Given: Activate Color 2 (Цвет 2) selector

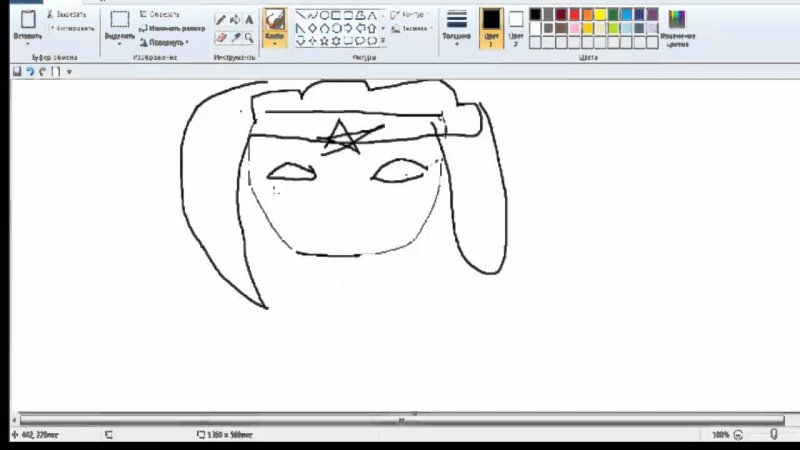Looking at the screenshot, I should click(x=516, y=28).
